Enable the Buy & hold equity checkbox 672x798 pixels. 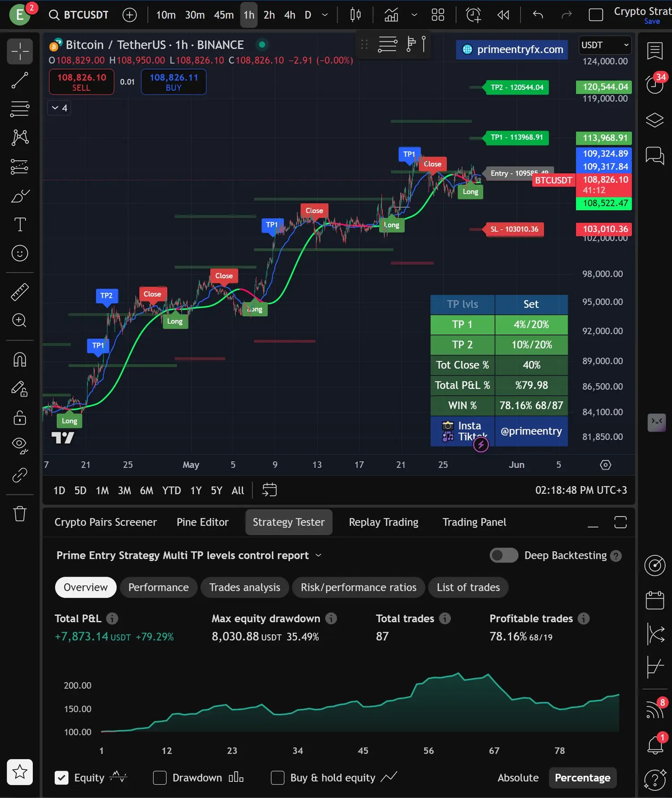coord(278,778)
